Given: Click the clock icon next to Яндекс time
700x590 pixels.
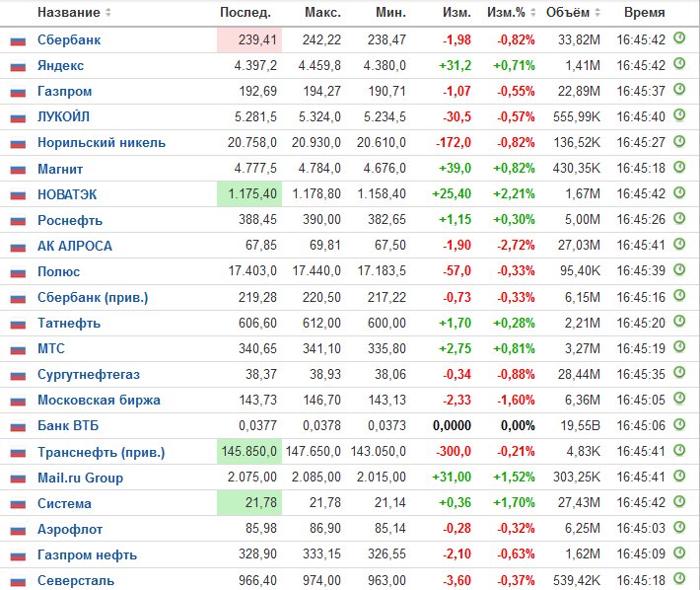Looking at the screenshot, I should point(679,64).
